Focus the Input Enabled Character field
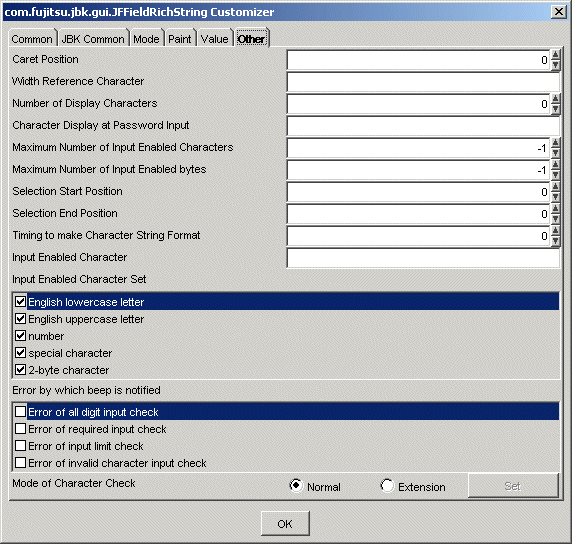The height and width of the screenshot is (544, 572). [x=423, y=258]
